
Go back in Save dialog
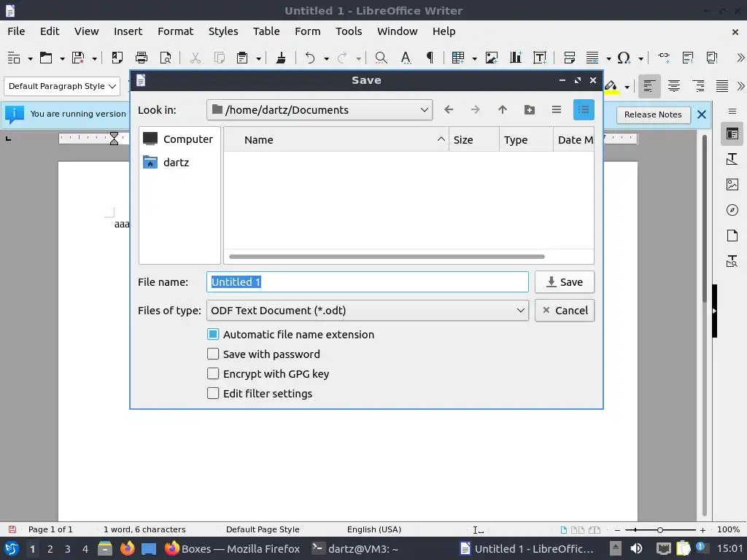click(449, 109)
